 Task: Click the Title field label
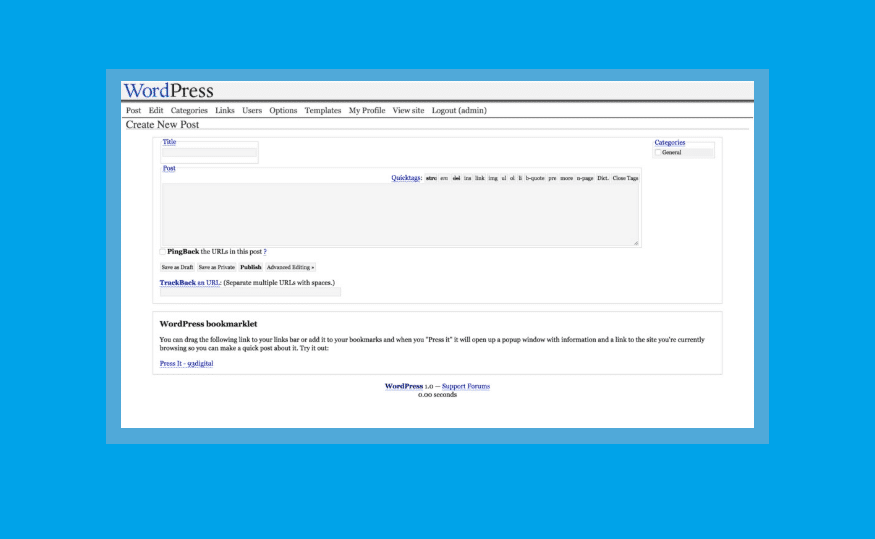(169, 142)
